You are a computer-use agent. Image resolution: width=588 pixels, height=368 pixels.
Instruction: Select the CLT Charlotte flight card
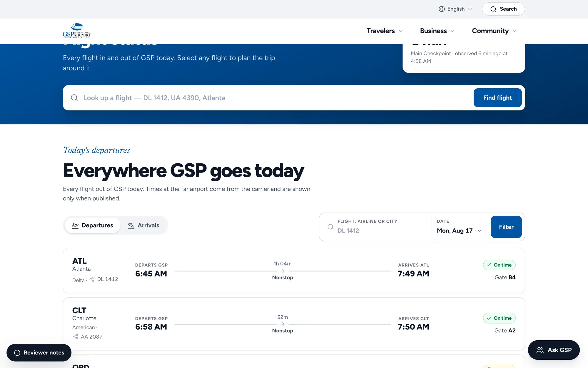pyautogui.click(x=294, y=324)
